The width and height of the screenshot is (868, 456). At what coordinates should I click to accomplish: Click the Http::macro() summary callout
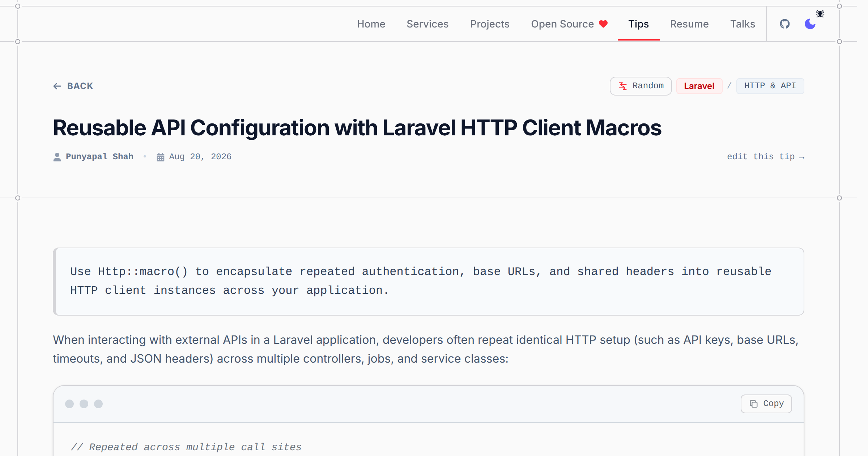(429, 281)
